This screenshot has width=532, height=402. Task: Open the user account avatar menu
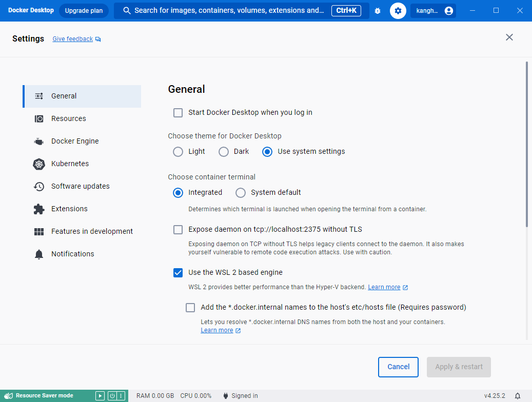pyautogui.click(x=448, y=11)
